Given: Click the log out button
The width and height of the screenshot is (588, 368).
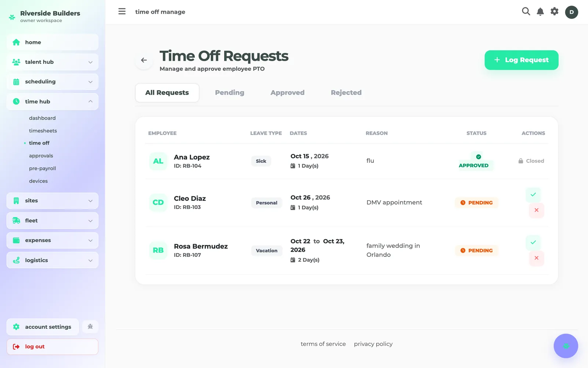Looking at the screenshot, I should point(53,347).
